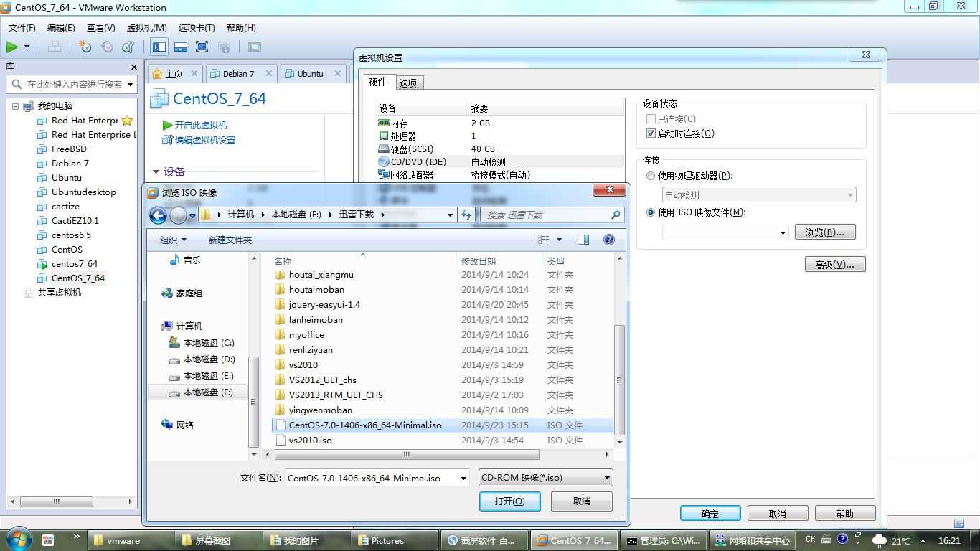Select the hard disk (SCSI) device row
980x551 pixels.
point(500,149)
